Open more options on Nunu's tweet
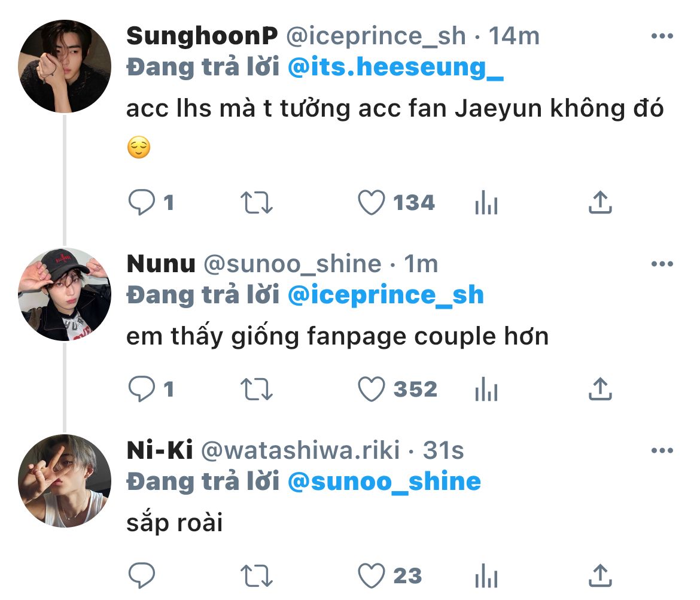700x600 pixels. pos(662,264)
